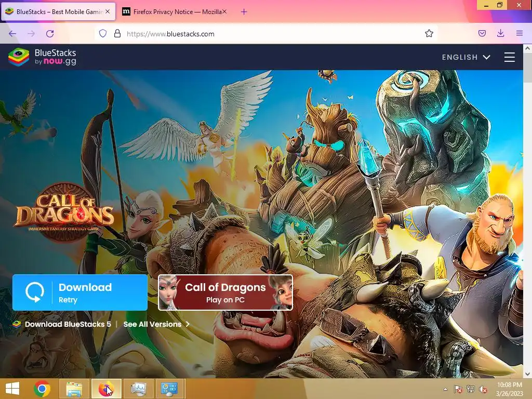
Task: Close the BlueStacks tab
Action: pos(108,11)
